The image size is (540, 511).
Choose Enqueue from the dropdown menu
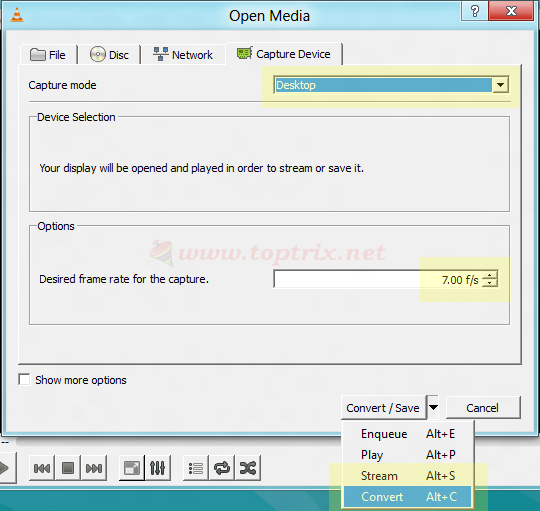(x=408, y=434)
